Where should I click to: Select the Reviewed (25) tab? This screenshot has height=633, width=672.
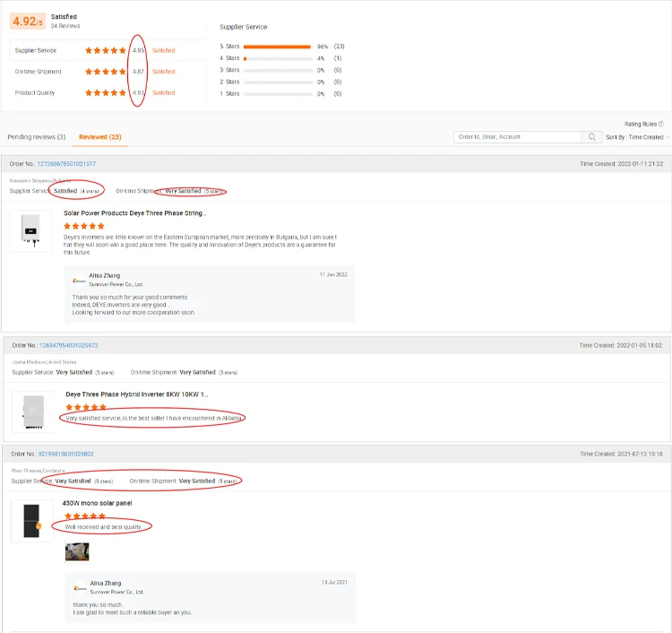(x=100, y=137)
